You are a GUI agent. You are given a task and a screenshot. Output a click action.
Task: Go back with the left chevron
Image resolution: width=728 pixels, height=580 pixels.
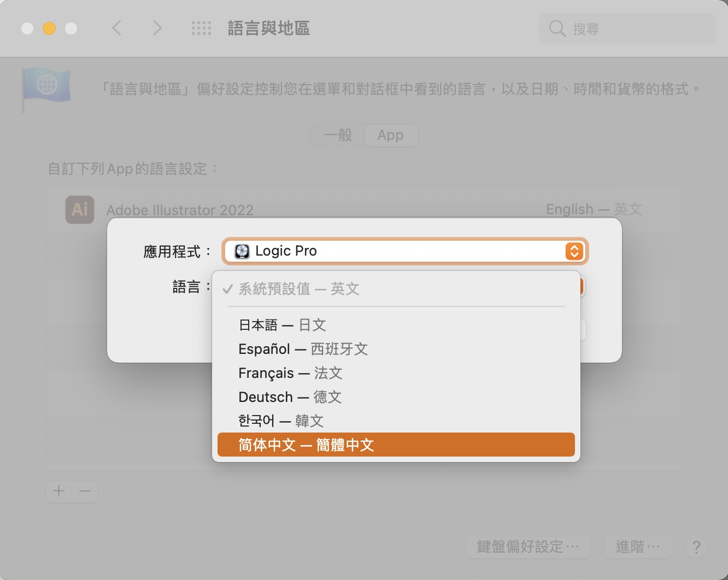pyautogui.click(x=116, y=28)
